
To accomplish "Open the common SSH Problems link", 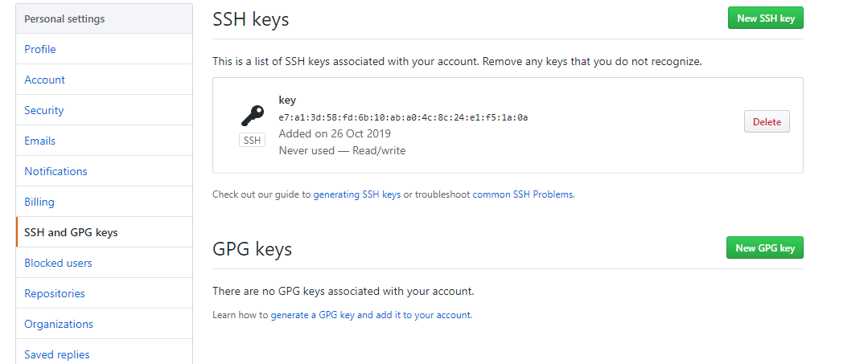I will tap(523, 194).
